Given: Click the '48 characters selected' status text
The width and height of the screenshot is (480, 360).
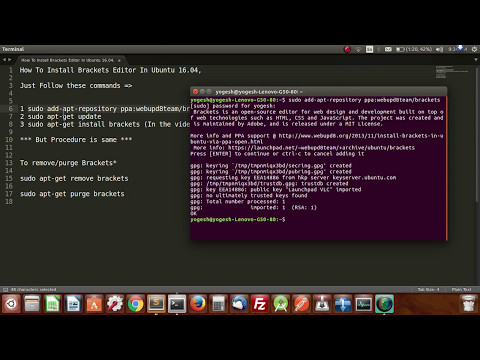Looking at the screenshot, I should (x=34, y=289).
